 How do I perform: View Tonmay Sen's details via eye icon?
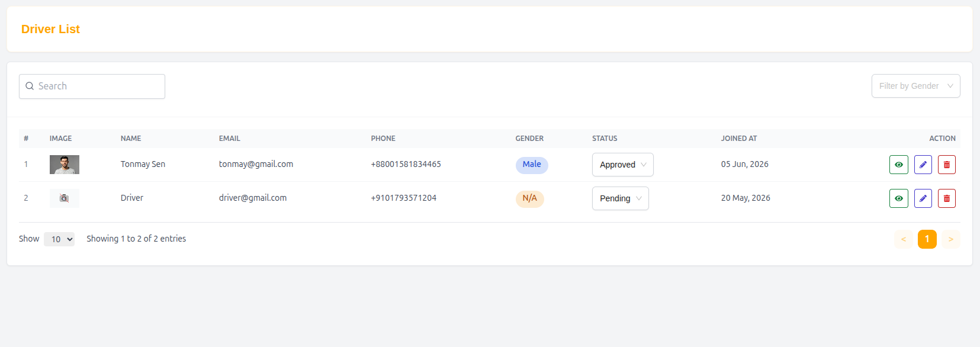pyautogui.click(x=898, y=165)
